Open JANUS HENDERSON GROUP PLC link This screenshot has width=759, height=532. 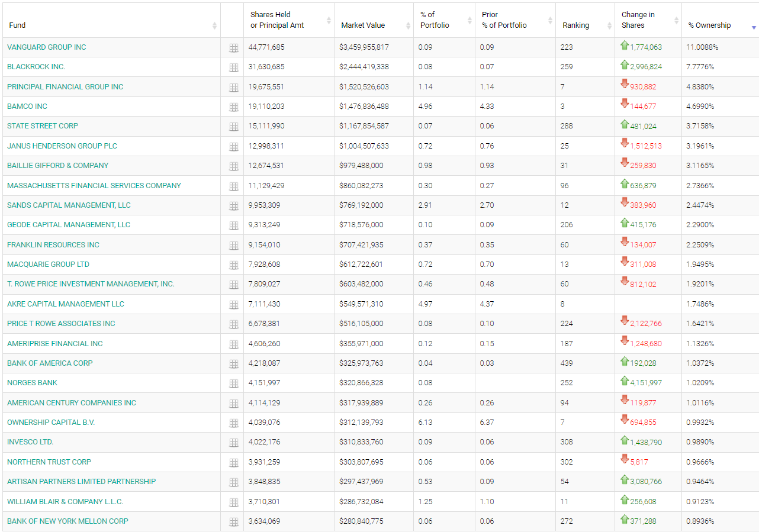(62, 146)
